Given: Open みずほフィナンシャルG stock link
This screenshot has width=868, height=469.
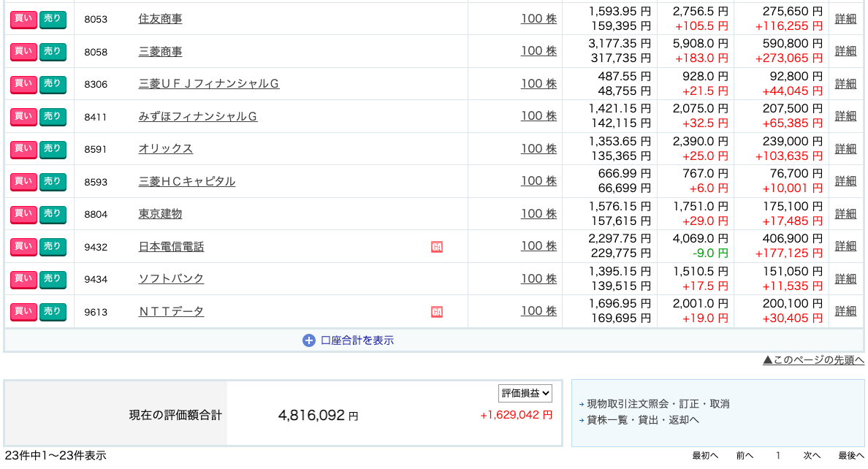Looking at the screenshot, I should click(x=197, y=116).
